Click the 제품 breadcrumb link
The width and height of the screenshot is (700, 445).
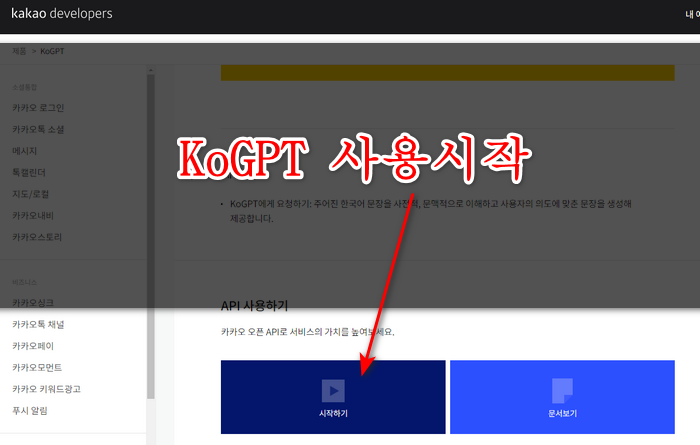pyautogui.click(x=19, y=51)
